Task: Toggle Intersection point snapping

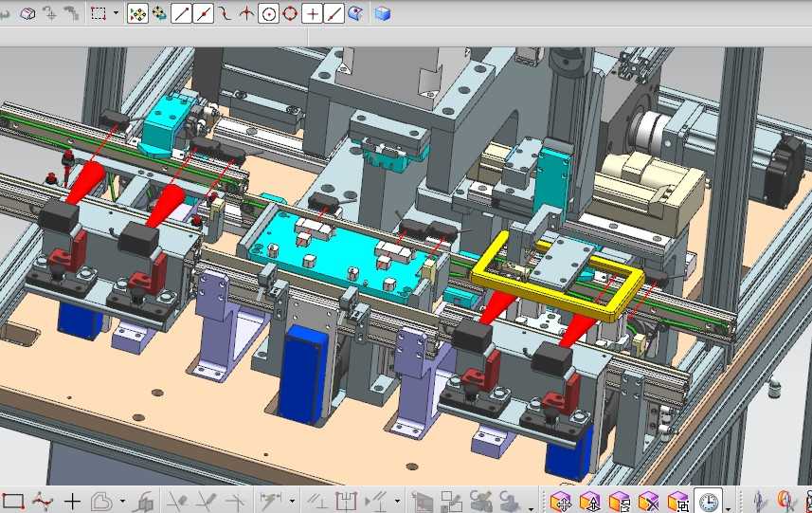Action: click(x=246, y=13)
